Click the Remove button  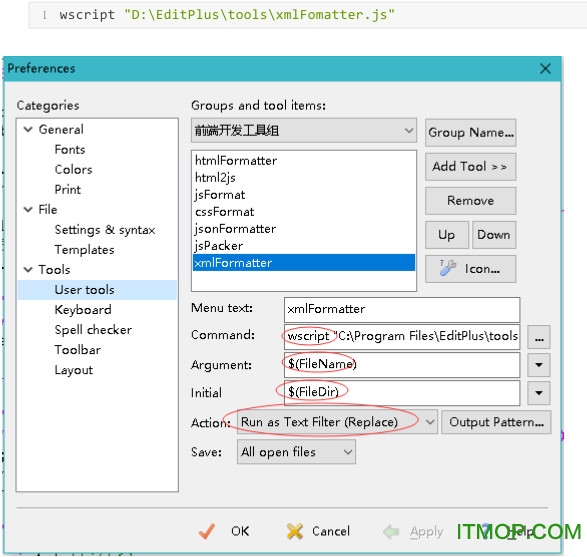(470, 201)
